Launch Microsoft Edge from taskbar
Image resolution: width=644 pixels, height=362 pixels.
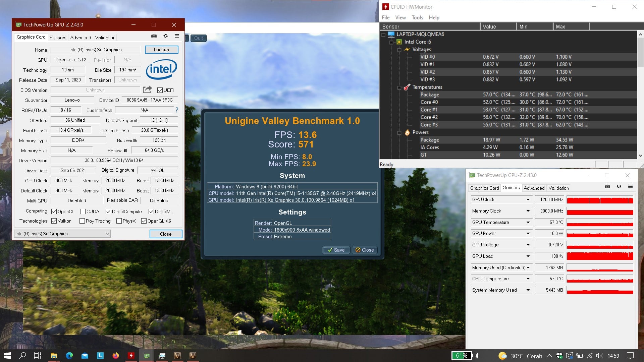[69, 356]
